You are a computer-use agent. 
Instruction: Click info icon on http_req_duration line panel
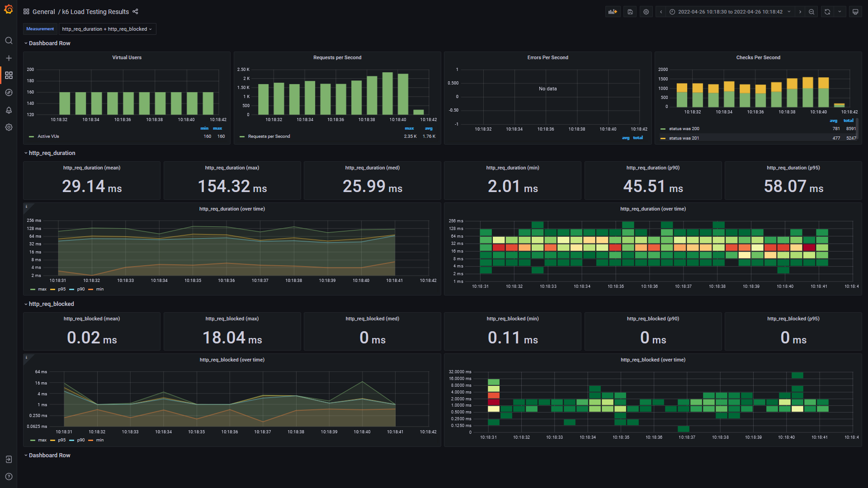point(26,206)
